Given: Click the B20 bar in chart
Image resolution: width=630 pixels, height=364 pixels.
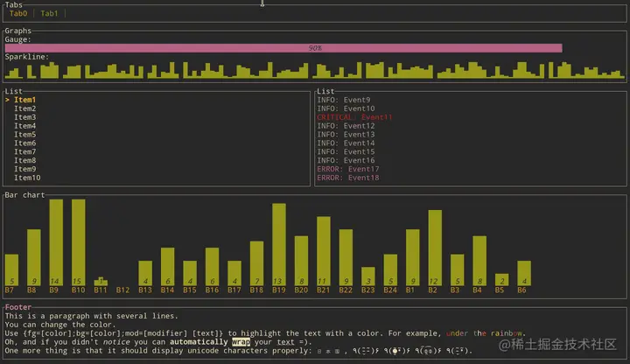Looking at the screenshot, I should pos(301,261).
